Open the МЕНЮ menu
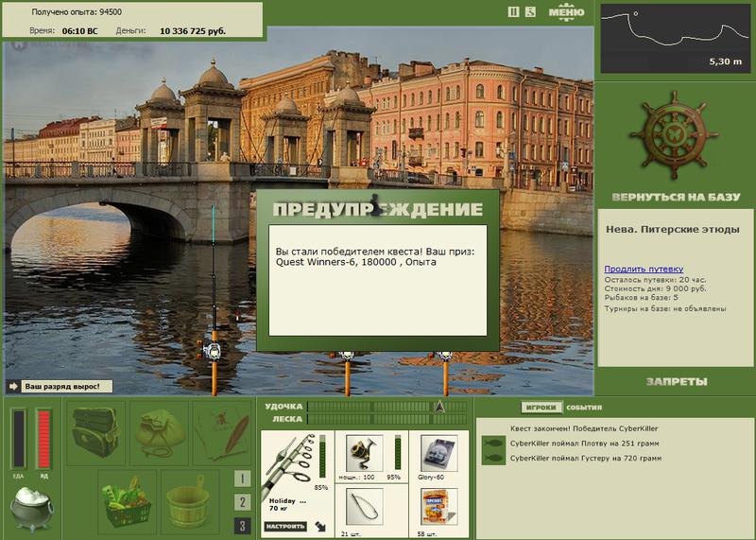This screenshot has height=540, width=756. pyautogui.click(x=566, y=12)
